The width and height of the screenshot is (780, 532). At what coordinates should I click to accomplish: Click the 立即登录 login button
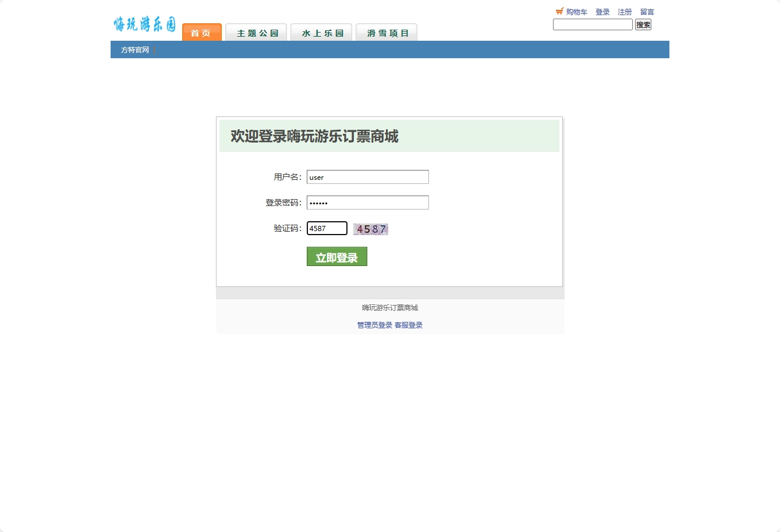pos(336,256)
